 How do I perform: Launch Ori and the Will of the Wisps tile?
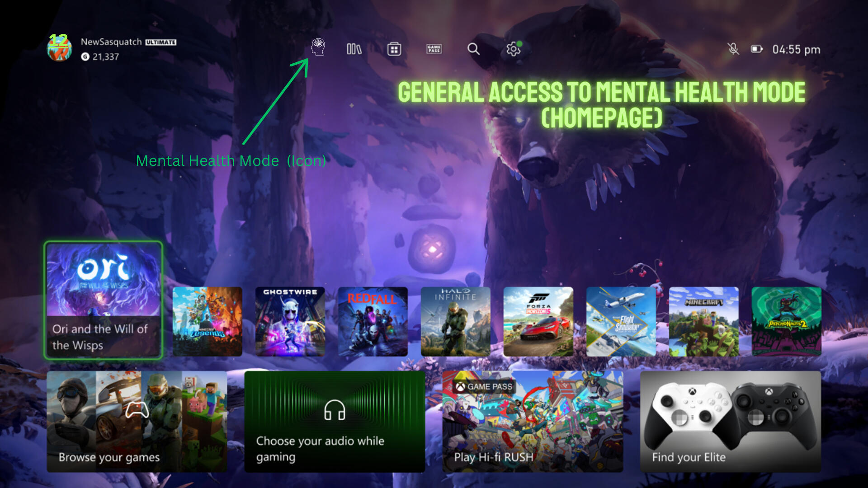coord(103,300)
